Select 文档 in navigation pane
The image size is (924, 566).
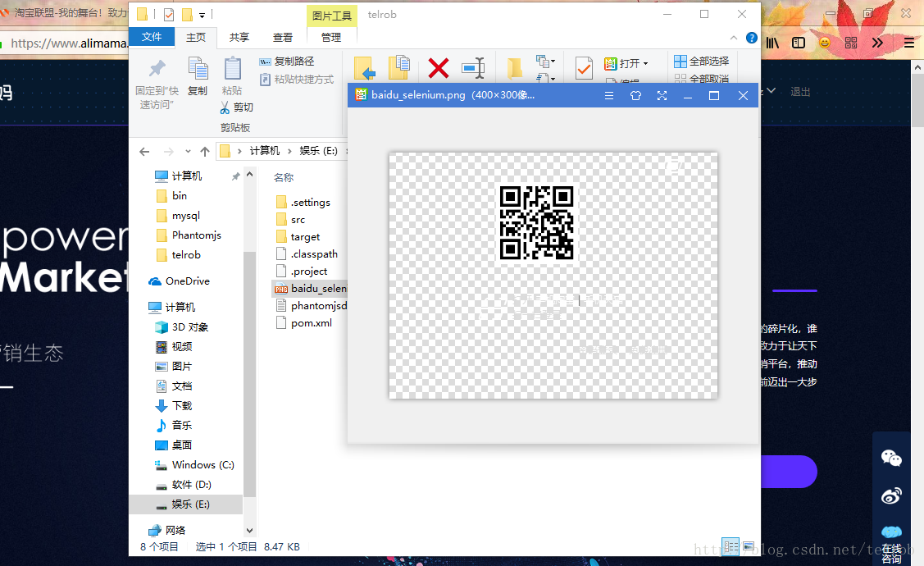pyautogui.click(x=174, y=386)
